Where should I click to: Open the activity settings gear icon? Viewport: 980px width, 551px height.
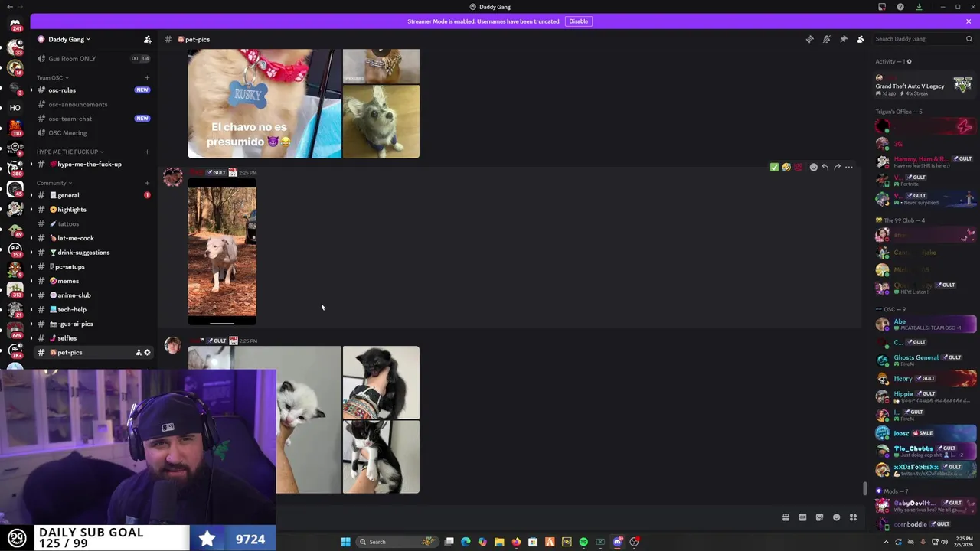tap(909, 61)
